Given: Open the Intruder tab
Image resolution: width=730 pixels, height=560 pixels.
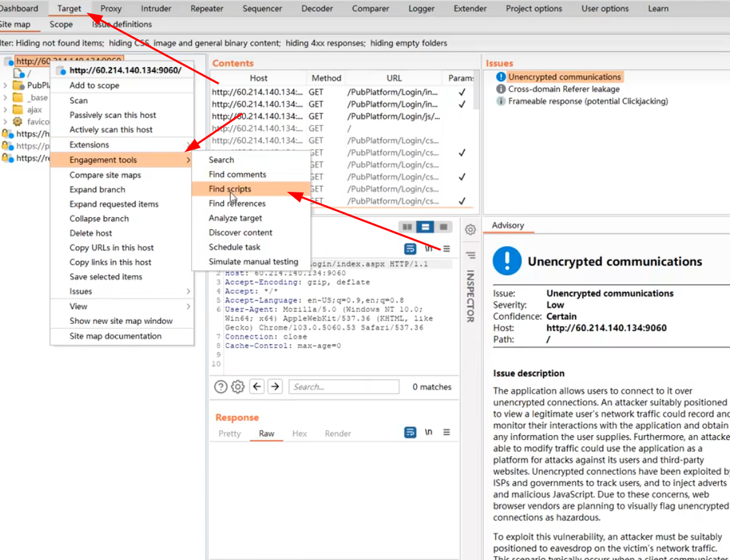Looking at the screenshot, I should 156,9.
